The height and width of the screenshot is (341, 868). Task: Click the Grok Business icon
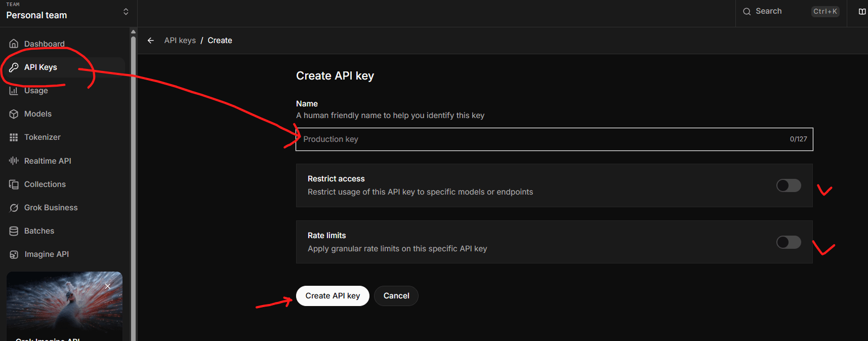point(14,208)
